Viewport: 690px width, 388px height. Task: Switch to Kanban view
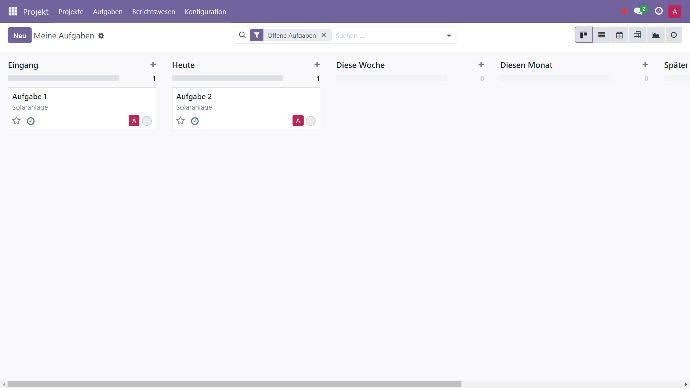pos(584,35)
